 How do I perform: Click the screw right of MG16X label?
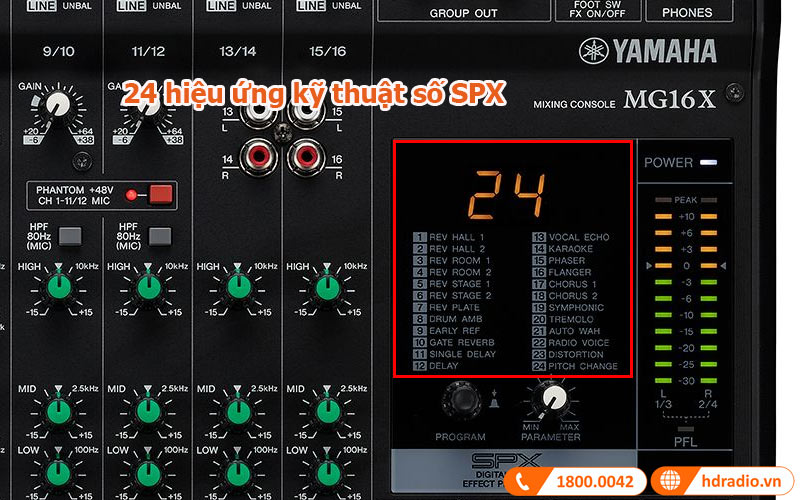point(735,92)
